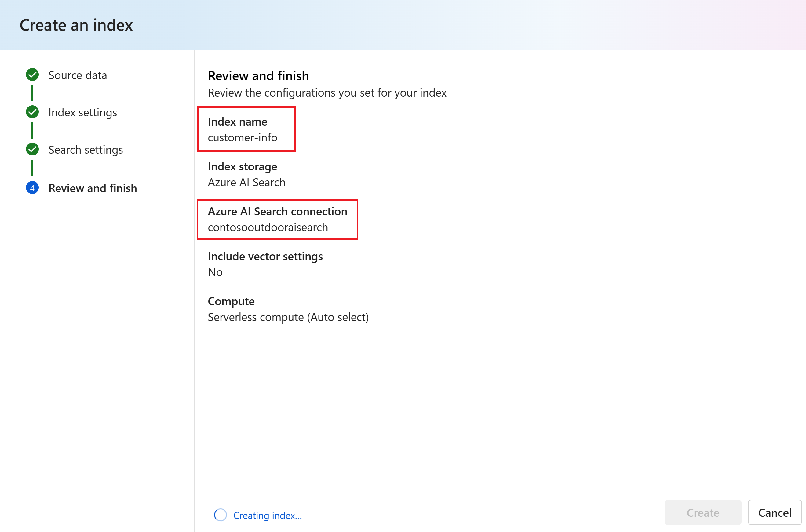Click the Index name label
This screenshot has height=532, width=806.
tap(237, 122)
